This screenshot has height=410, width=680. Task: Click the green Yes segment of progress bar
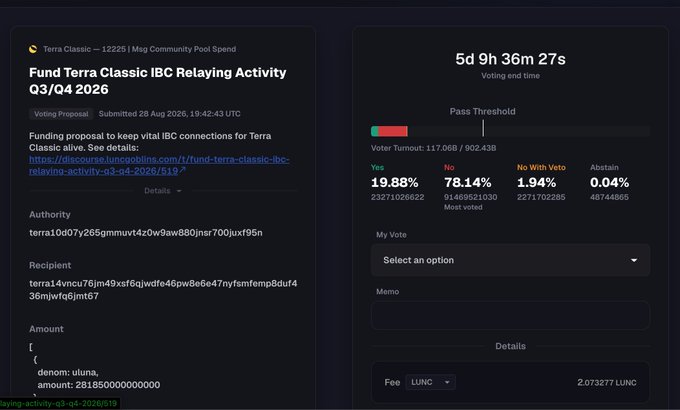tap(375, 131)
